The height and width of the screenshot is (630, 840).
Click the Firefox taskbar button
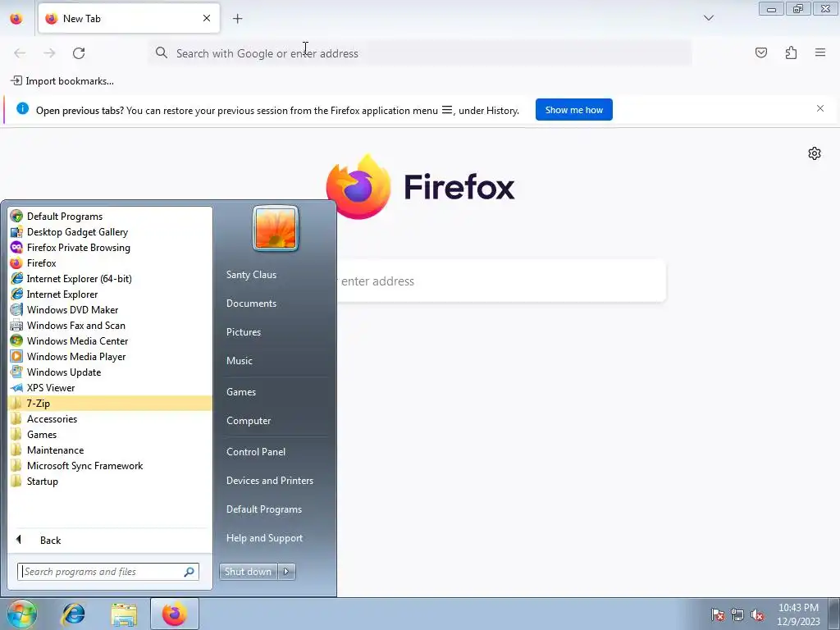click(x=175, y=614)
